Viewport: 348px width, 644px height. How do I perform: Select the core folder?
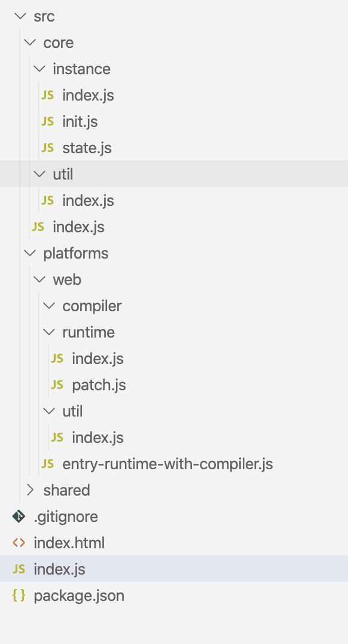click(x=174, y=42)
